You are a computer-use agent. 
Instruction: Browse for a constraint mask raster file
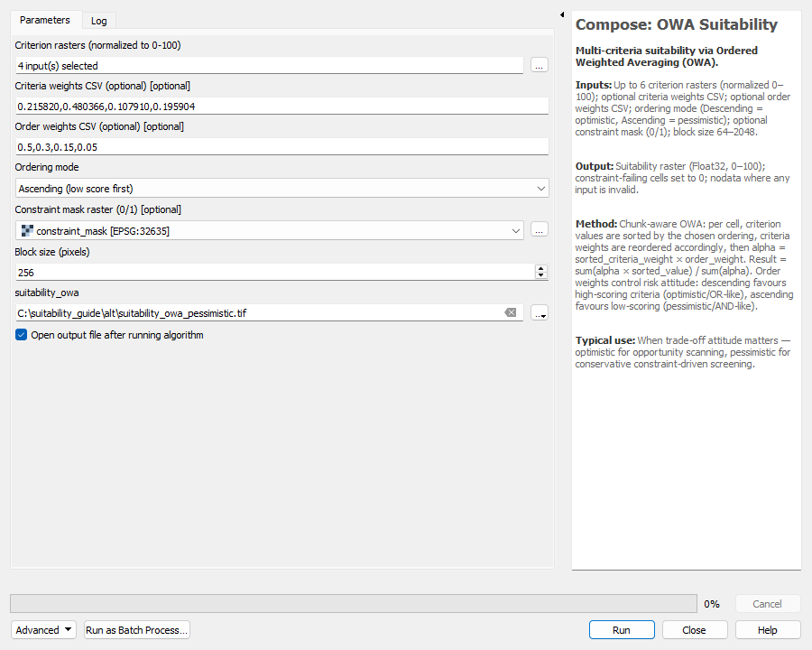coord(540,230)
